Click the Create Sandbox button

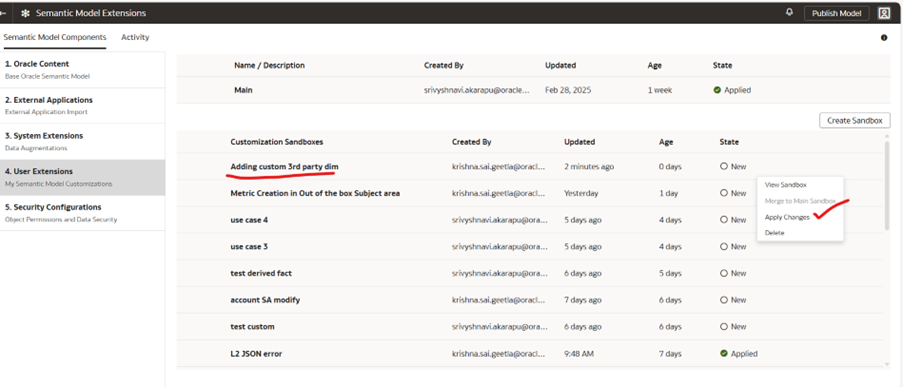855,120
